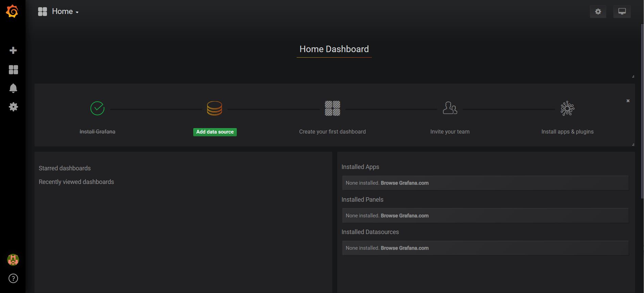
Task: Open the Alerting bell icon
Action: tap(13, 88)
